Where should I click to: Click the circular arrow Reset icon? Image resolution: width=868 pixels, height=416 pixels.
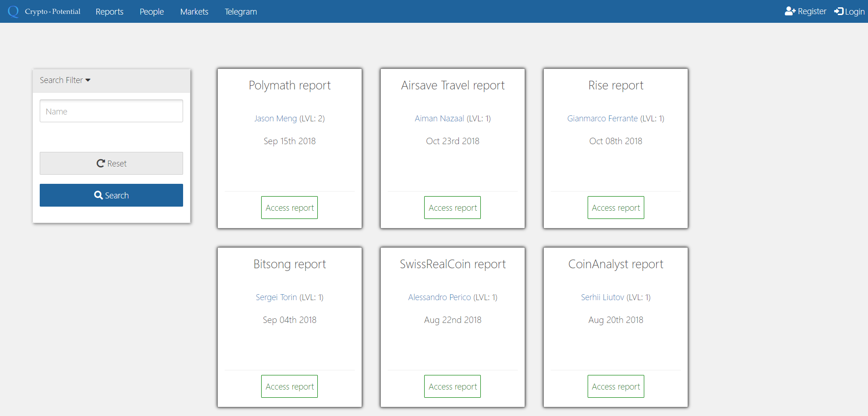coord(101,163)
